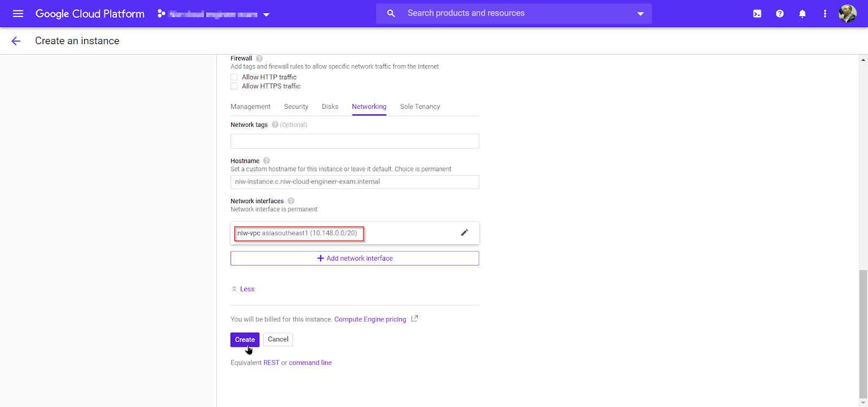Screen dimensions: 868x407
Task: Click the Create an instance page title
Action: pos(77,41)
